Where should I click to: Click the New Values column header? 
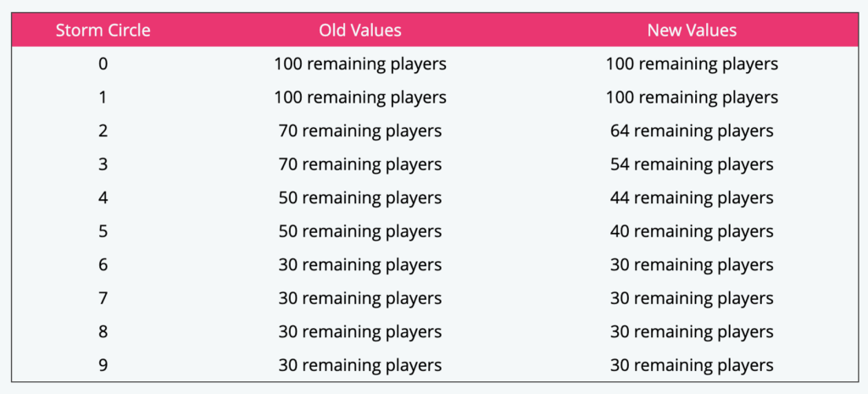(x=692, y=31)
